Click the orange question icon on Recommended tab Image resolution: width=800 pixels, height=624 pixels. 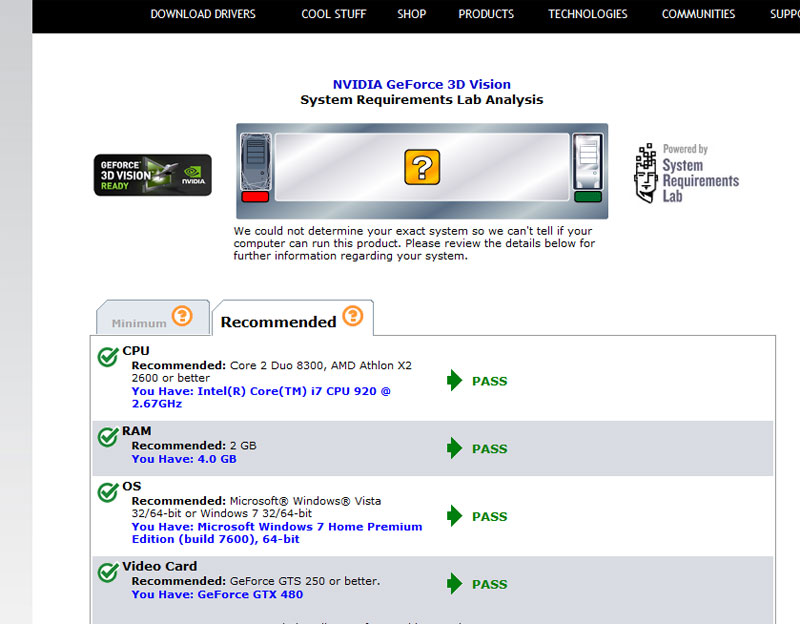coord(353,316)
